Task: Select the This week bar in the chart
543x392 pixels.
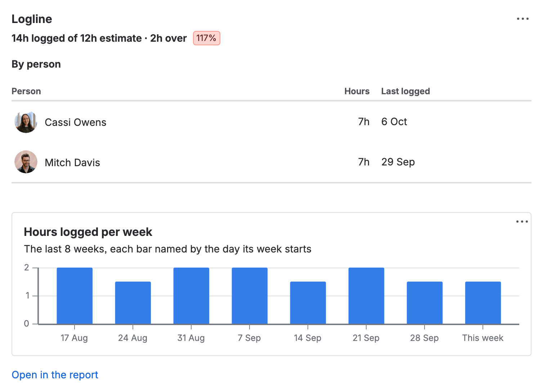Action: (x=483, y=303)
